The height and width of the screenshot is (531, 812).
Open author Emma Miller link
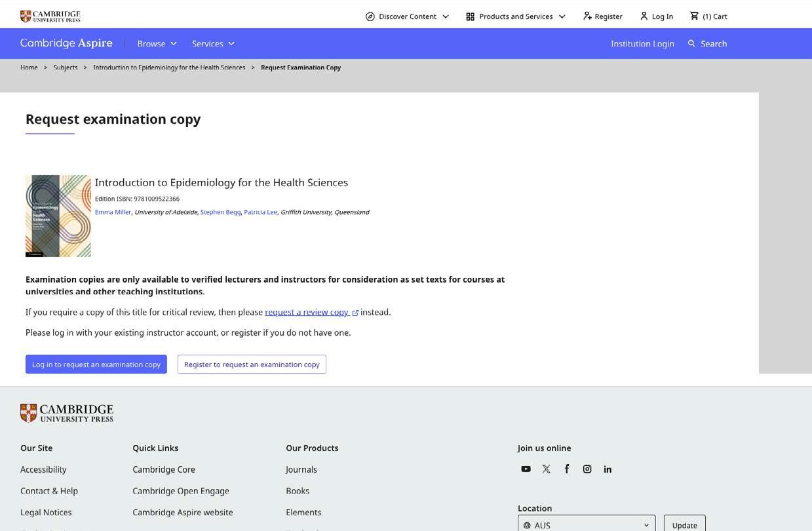point(113,212)
